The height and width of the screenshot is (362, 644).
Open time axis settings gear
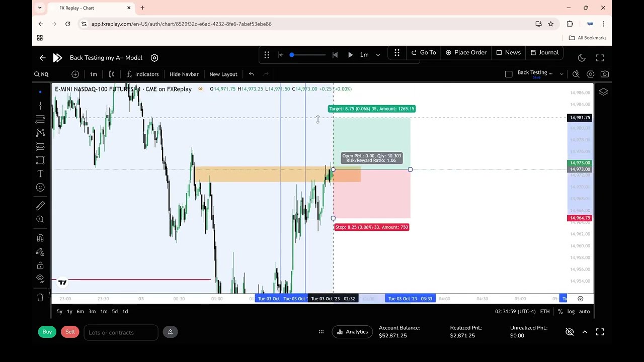580,299
